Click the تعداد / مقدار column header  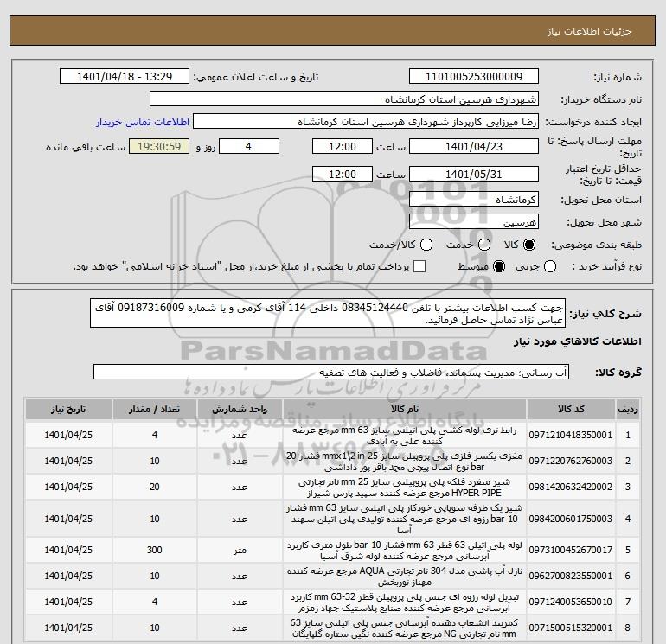154,409
